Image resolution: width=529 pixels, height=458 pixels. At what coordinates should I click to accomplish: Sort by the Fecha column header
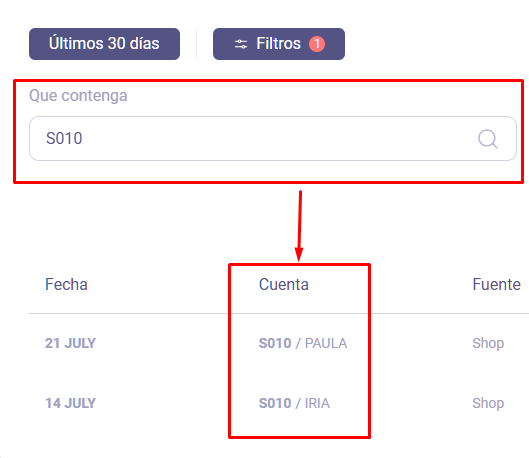tap(66, 284)
